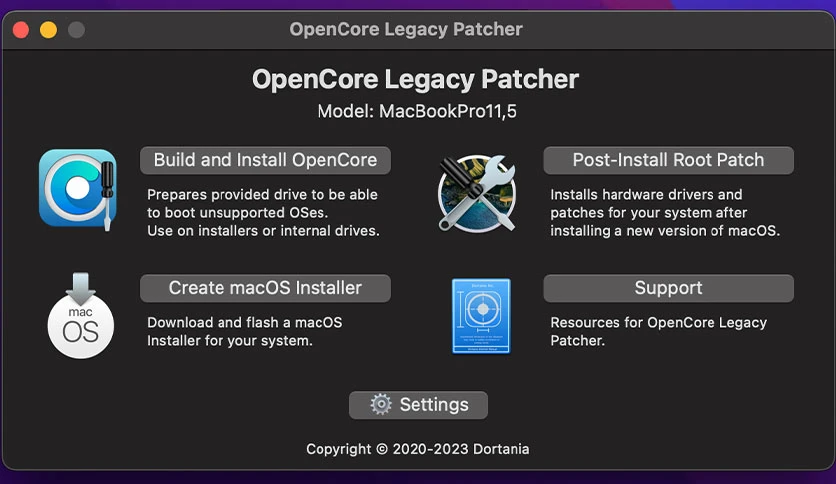The width and height of the screenshot is (836, 484).
Task: Click the crossed wrench and screwdriver icon
Action: [x=477, y=193]
